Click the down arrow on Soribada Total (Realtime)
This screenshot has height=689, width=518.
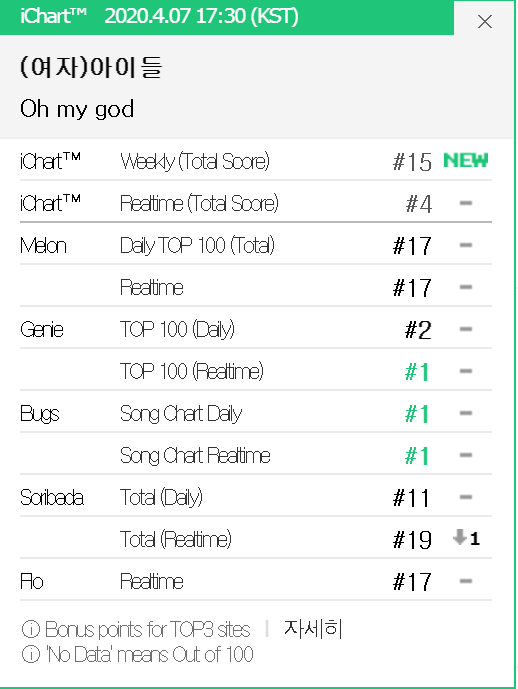[x=460, y=537]
